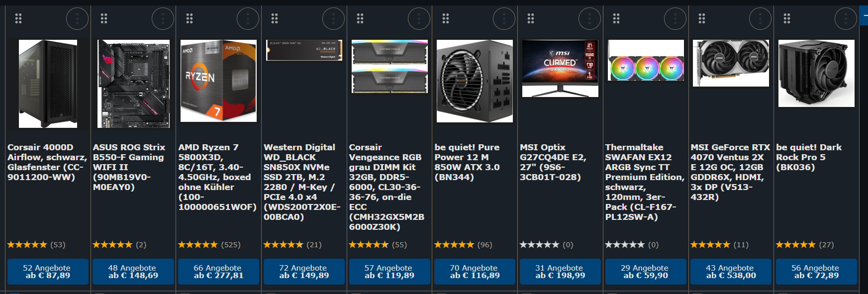868x294 pixels.
Task: Open the three-dot menu for AMD Ryzen 7 5800X3D
Action: [x=248, y=19]
